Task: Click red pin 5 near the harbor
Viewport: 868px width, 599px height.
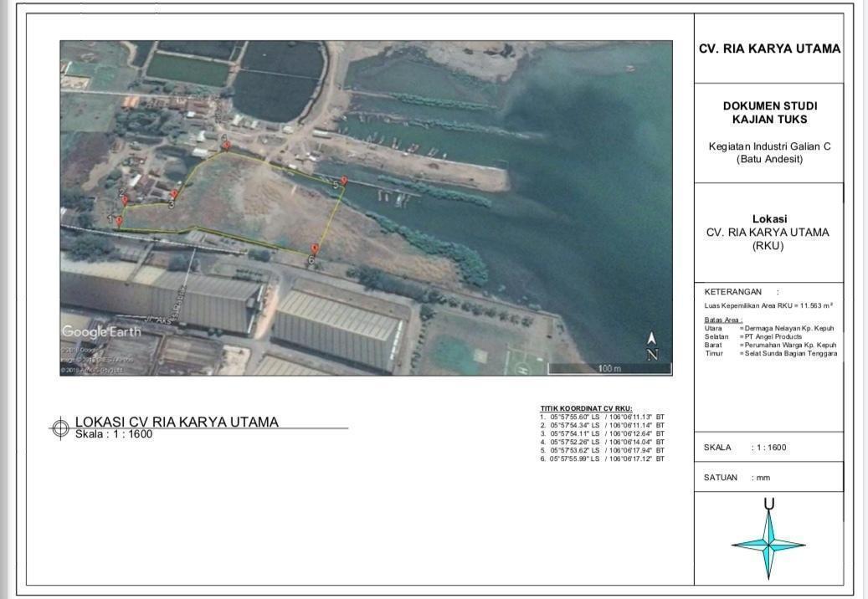Action: (x=343, y=181)
